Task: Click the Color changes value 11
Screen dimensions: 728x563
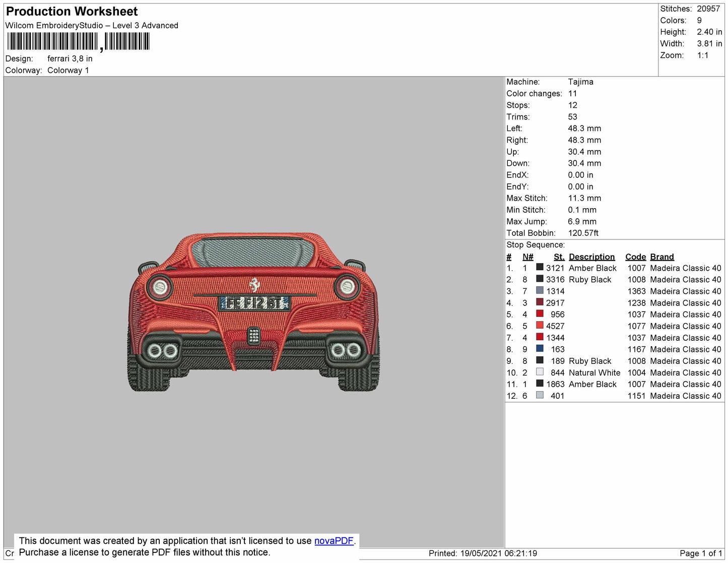Action: click(572, 93)
